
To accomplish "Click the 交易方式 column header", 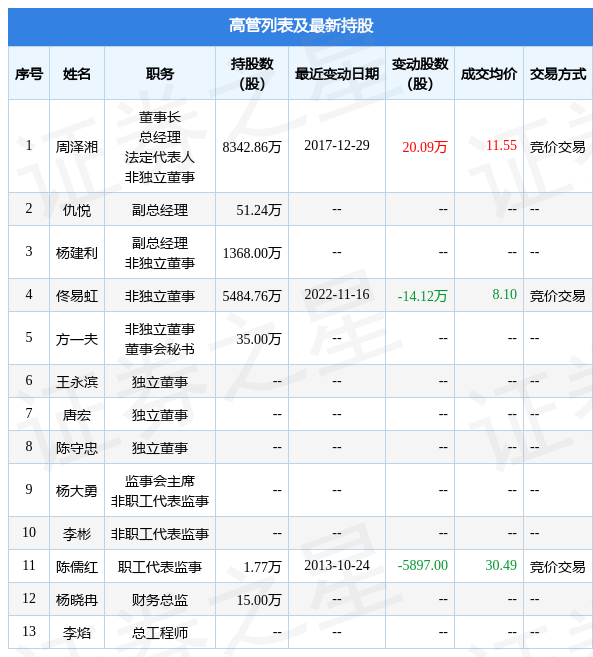I will [558, 74].
